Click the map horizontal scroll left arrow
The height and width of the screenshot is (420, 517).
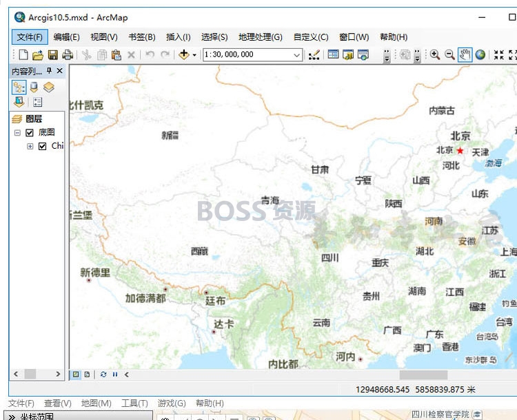(x=127, y=374)
